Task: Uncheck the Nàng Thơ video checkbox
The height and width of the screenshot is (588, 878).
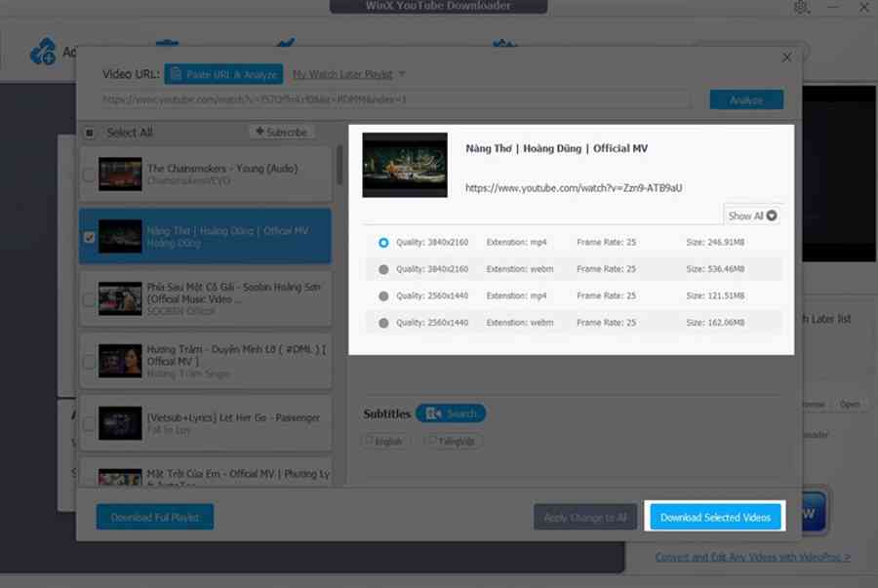Action: coord(89,237)
